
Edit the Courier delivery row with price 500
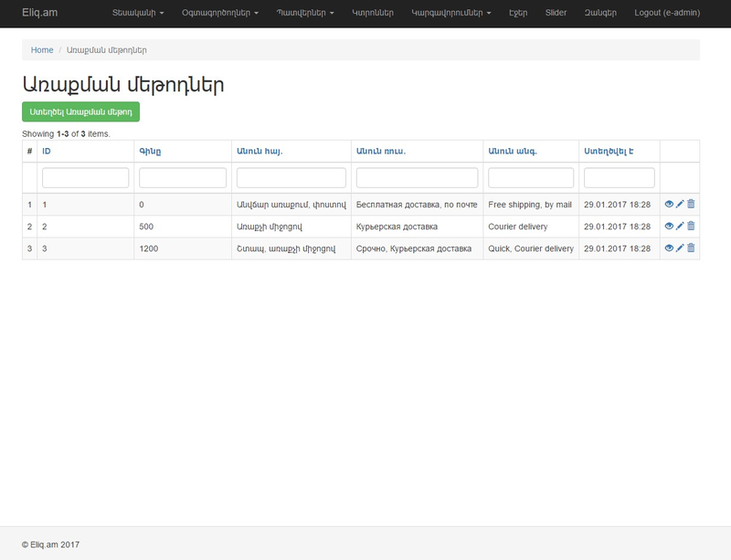pos(680,226)
